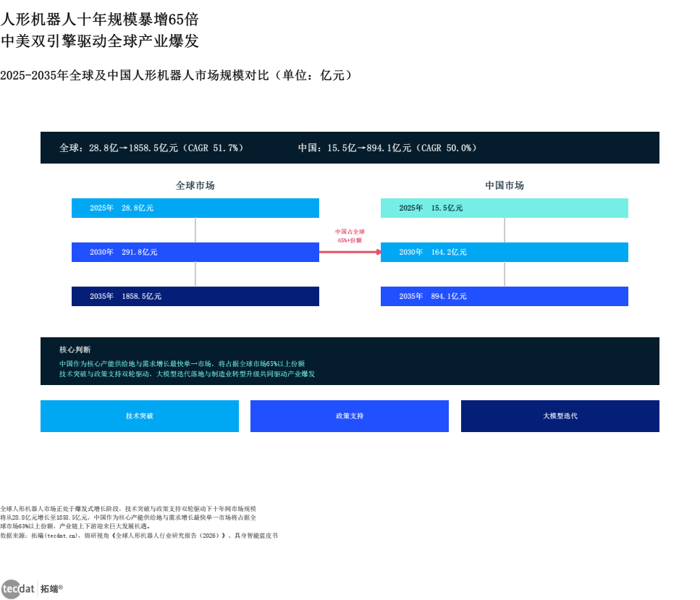Click the 中国市场 column heading
This screenshot has height=600, width=700.
pyautogui.click(x=505, y=185)
